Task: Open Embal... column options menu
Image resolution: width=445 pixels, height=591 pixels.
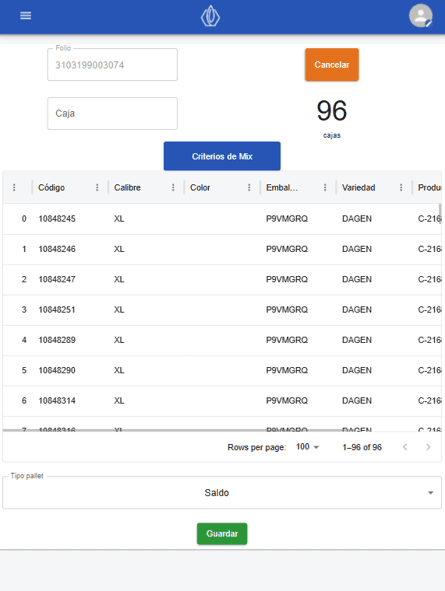Action: [x=325, y=187]
